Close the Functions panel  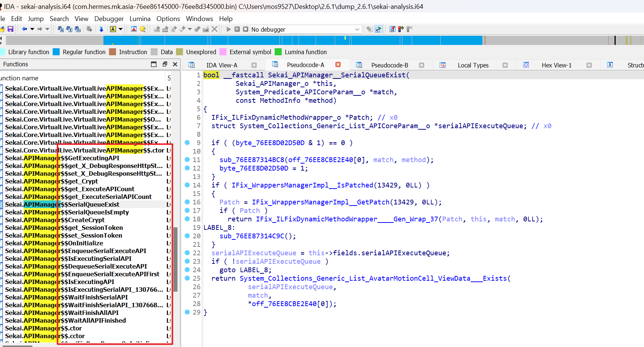[x=175, y=64]
